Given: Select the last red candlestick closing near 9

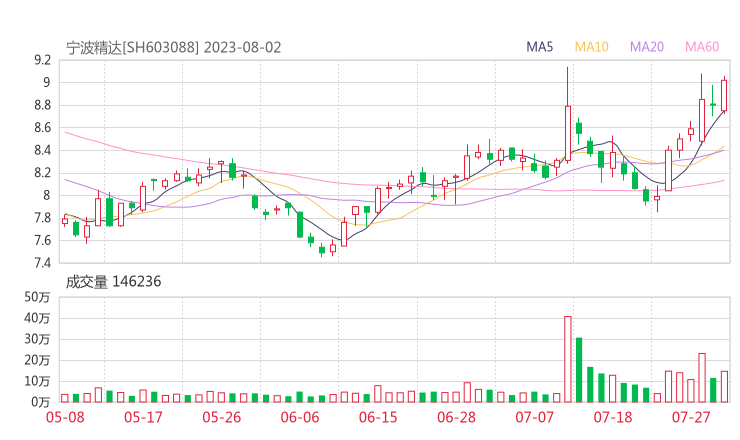Looking at the screenshot, I should [x=724, y=95].
